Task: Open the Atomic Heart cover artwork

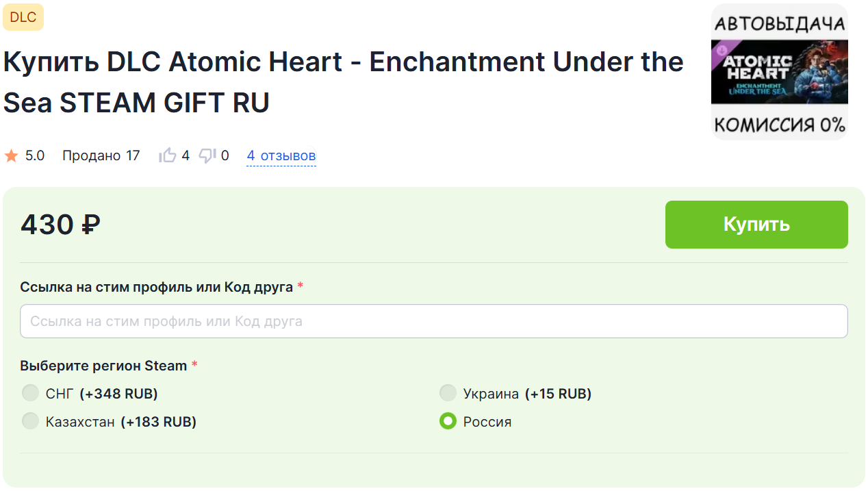Action: coord(779,72)
